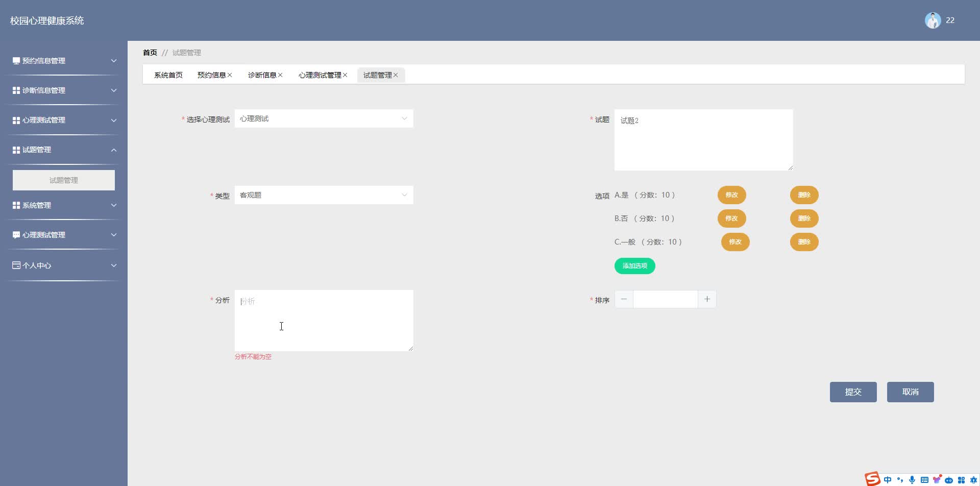Expand the 诊断信息管理 sidebar menu
Image resolution: width=980 pixels, height=486 pixels.
click(x=64, y=90)
